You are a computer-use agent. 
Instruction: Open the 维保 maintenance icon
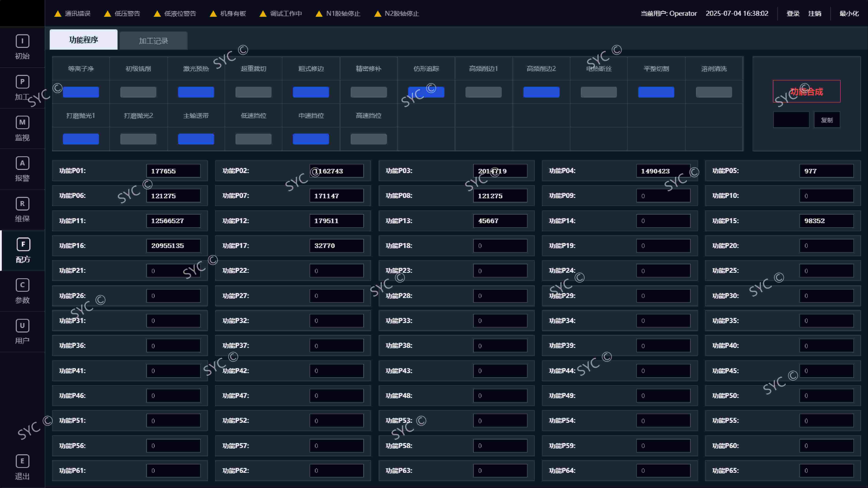tap(22, 204)
